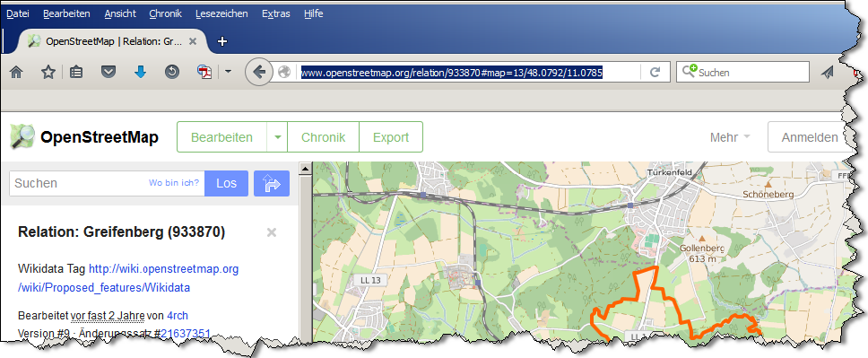The height and width of the screenshot is (358, 868).
Task: Click the Anmelden button
Action: pos(810,137)
